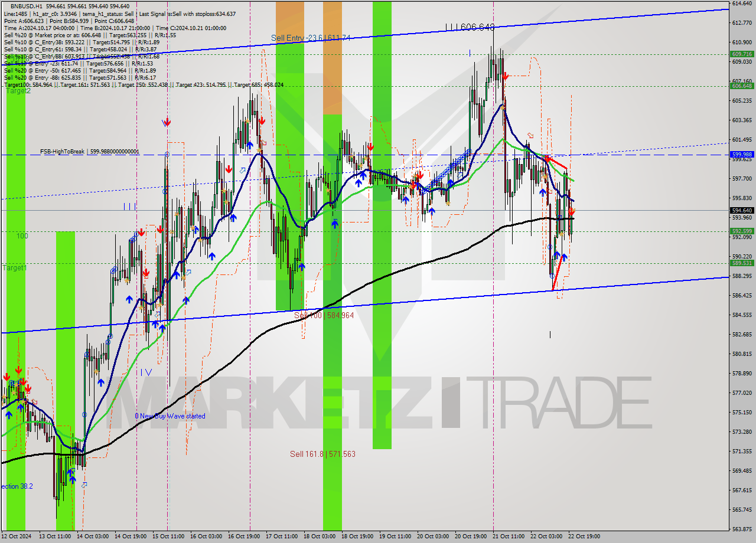Click the 614.430 price scale label
756x543 pixels.
[742, 4]
